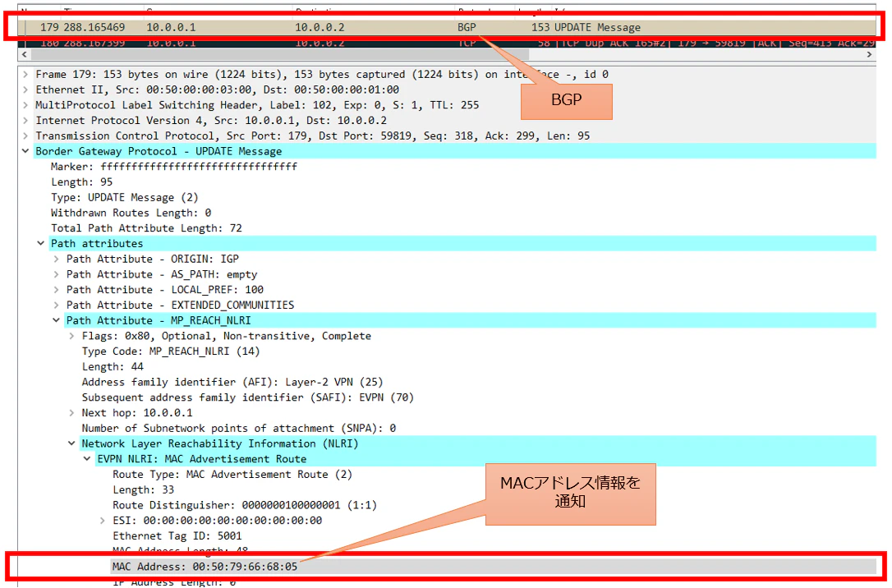Screen dimensions: 892x588
Task: Collapse Path Attribute MP_REACH_NLRI
Action: coord(56,320)
